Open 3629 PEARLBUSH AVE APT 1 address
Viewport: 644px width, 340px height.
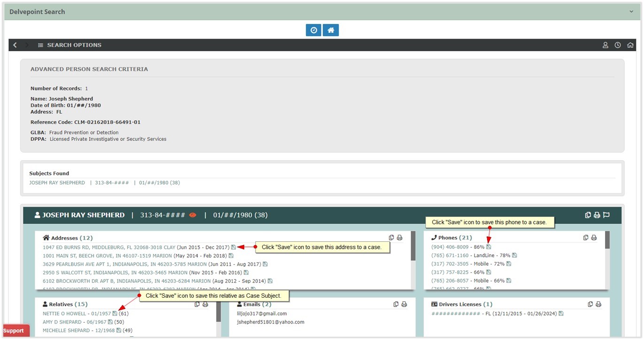pyautogui.click(x=125, y=264)
